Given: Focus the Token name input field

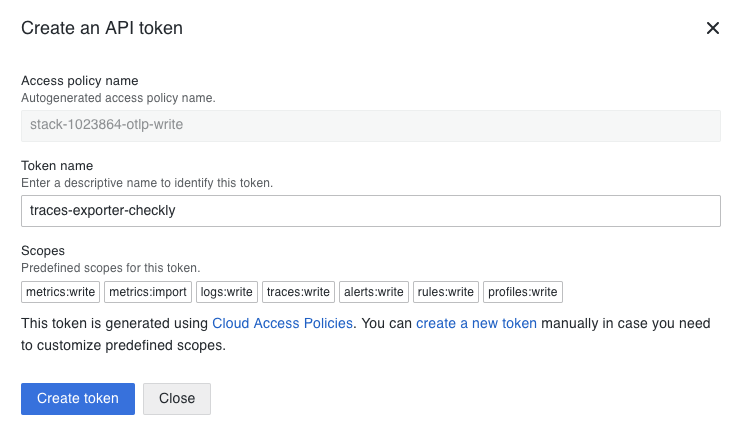Looking at the screenshot, I should tap(370, 211).
